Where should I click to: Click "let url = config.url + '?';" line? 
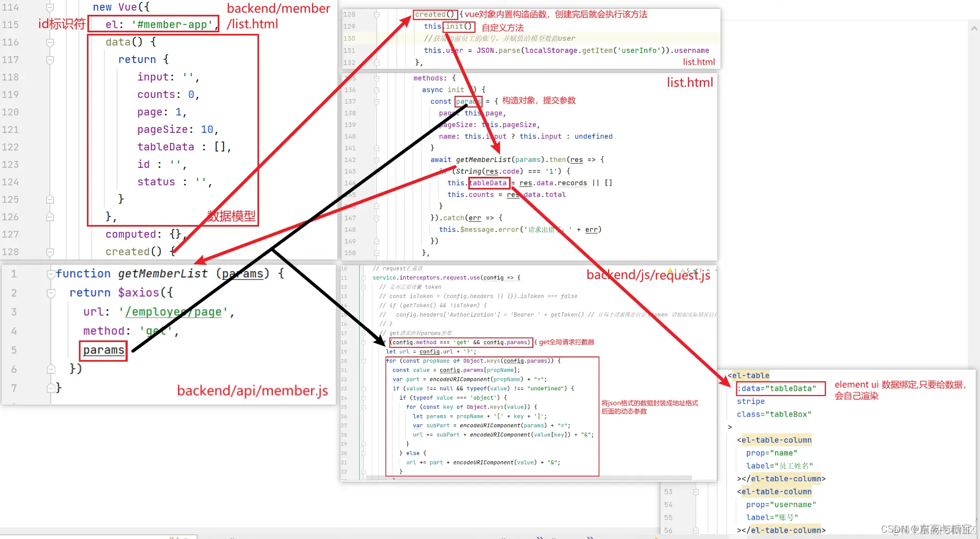pyautogui.click(x=431, y=352)
